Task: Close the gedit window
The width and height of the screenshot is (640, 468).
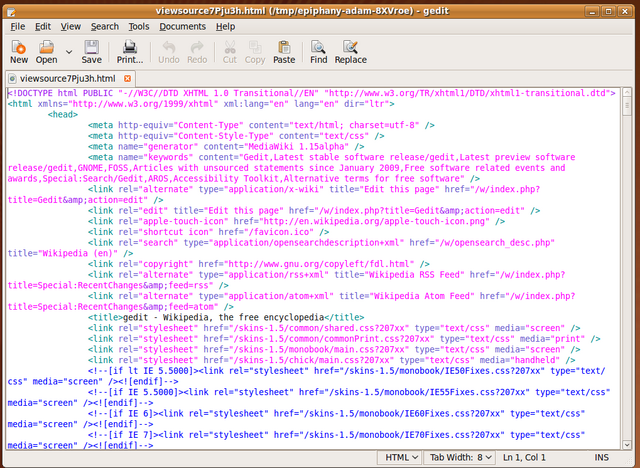Action: click(x=624, y=11)
